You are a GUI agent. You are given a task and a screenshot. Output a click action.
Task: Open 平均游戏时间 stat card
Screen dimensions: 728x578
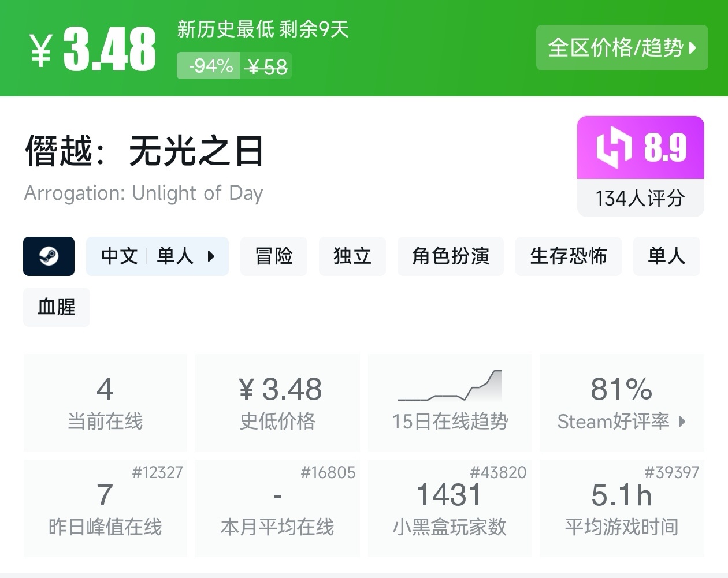coord(622,508)
